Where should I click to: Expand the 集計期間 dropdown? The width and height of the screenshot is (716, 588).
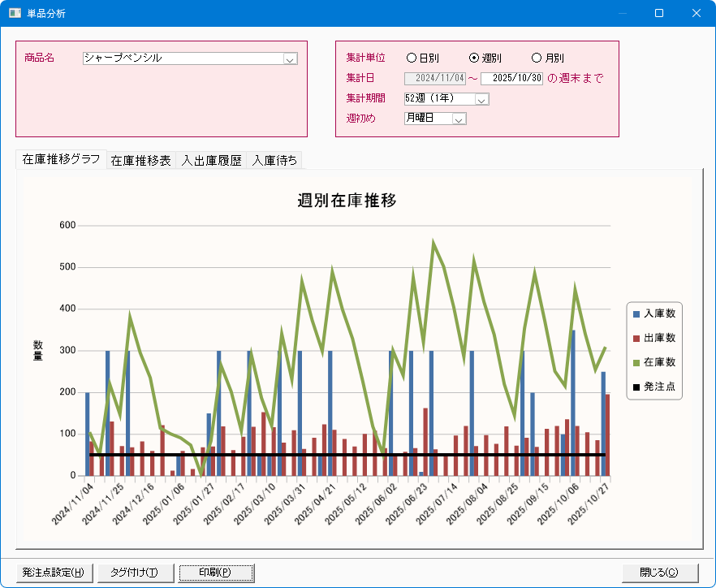click(x=481, y=99)
